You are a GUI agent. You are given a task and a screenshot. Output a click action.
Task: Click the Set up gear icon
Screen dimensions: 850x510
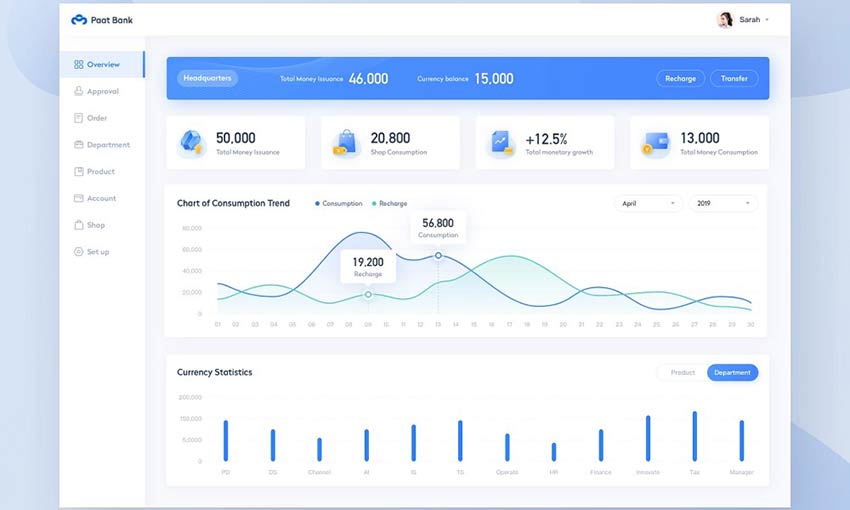(x=78, y=252)
